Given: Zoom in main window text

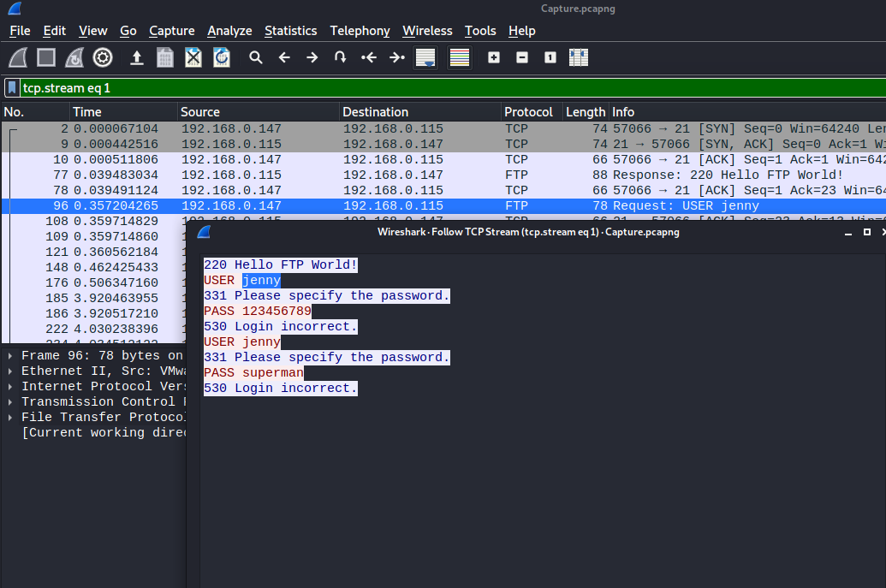Looking at the screenshot, I should 494,57.
